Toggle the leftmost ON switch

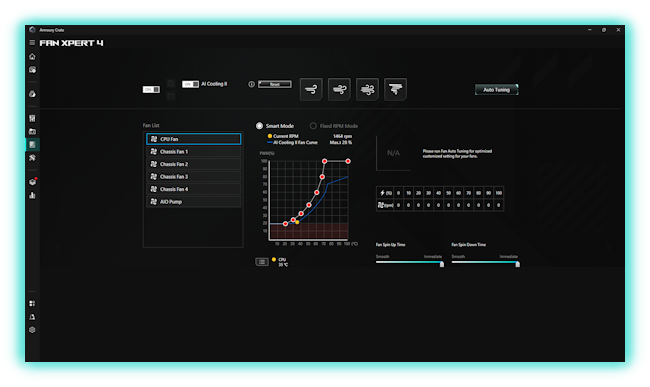point(151,89)
